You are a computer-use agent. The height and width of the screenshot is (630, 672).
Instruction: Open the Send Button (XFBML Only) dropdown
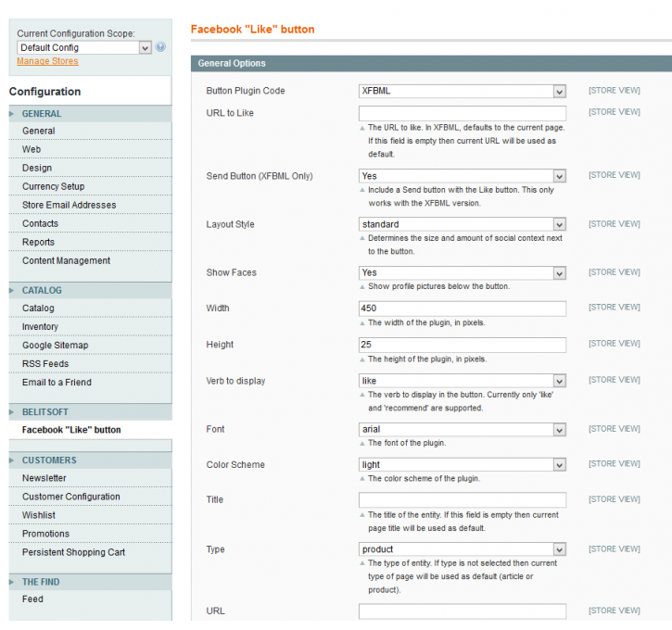[462, 176]
